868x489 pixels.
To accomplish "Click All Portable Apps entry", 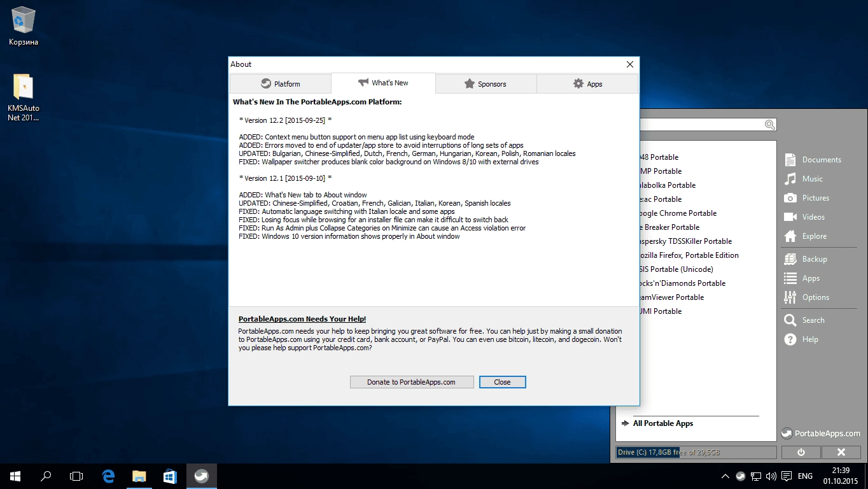I will pos(663,423).
